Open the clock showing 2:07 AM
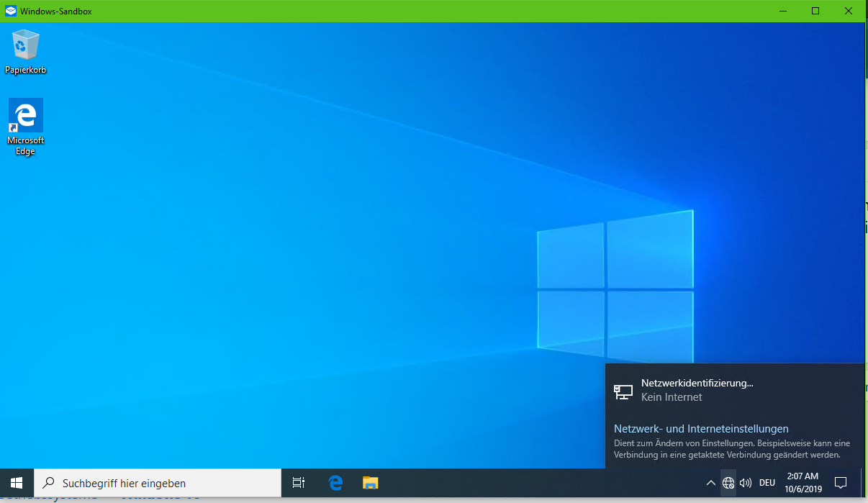This screenshot has height=503, width=868. click(803, 483)
